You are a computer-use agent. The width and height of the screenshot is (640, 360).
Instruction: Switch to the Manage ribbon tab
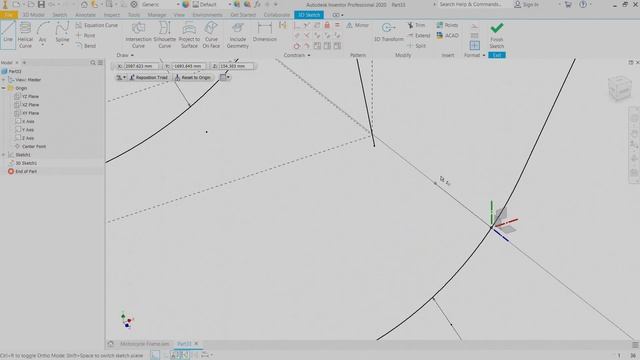157,15
